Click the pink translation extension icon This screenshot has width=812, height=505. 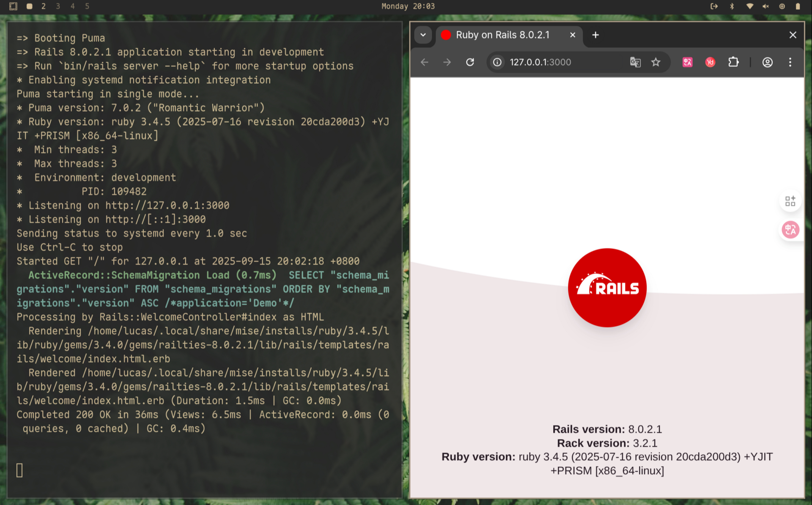(687, 62)
